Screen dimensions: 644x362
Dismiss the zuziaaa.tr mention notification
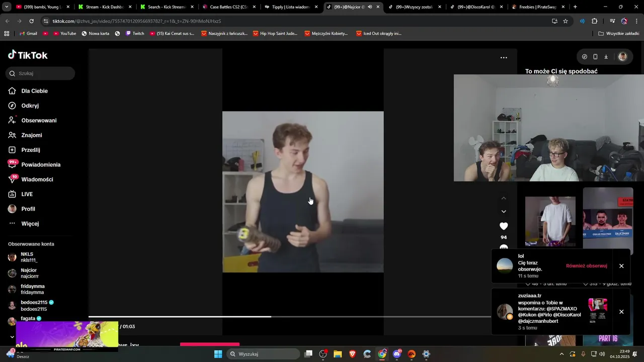621,312
